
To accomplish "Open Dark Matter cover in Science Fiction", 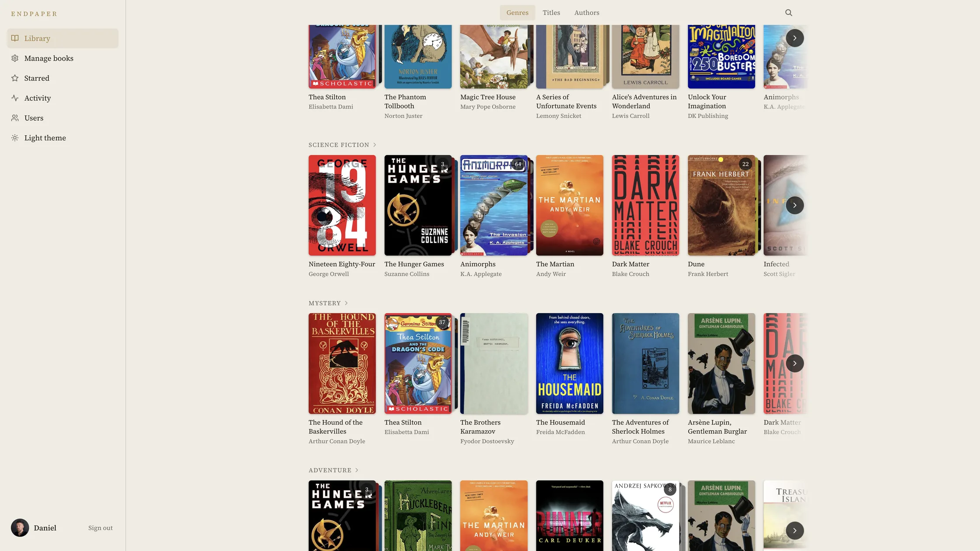I will pos(645,205).
